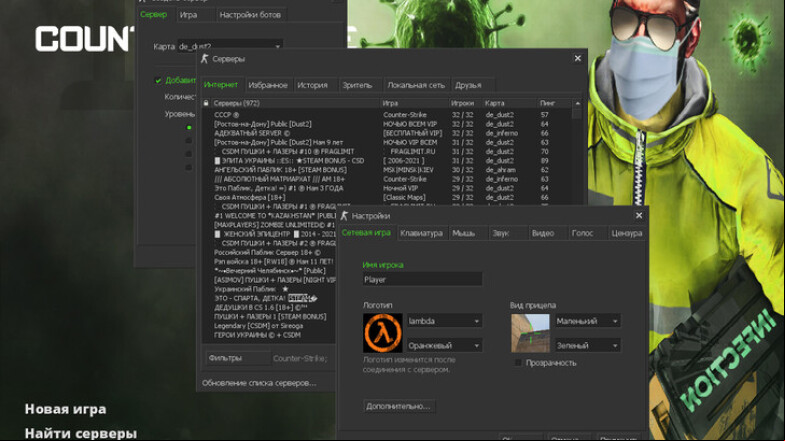Sort by the Игра column header

[415, 103]
